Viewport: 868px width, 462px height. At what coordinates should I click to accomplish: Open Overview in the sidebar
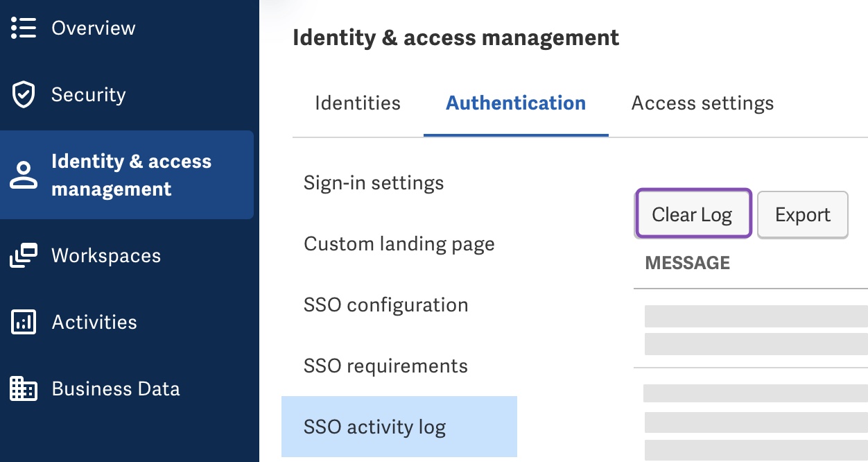pyautogui.click(x=94, y=28)
